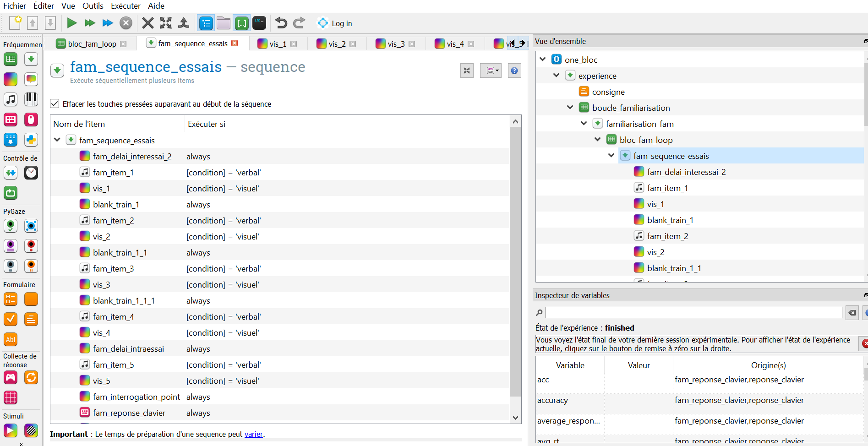
Task: Open the Éditer menu
Action: (44, 6)
